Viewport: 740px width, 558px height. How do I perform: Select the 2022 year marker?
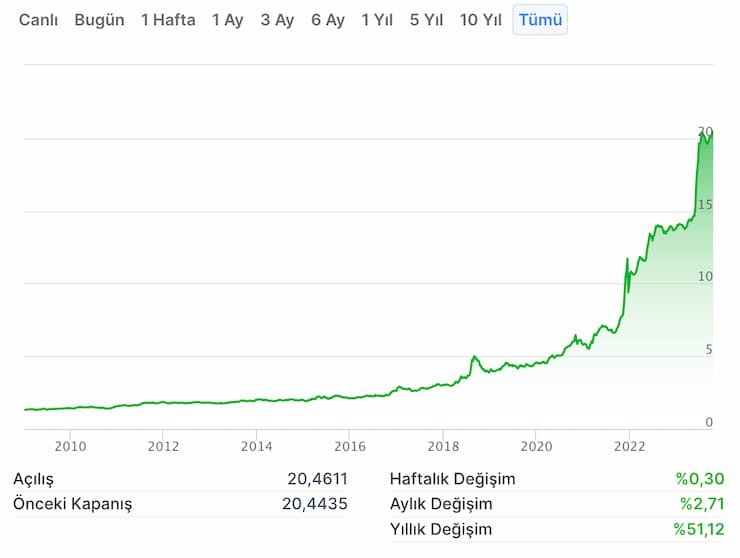point(629,446)
